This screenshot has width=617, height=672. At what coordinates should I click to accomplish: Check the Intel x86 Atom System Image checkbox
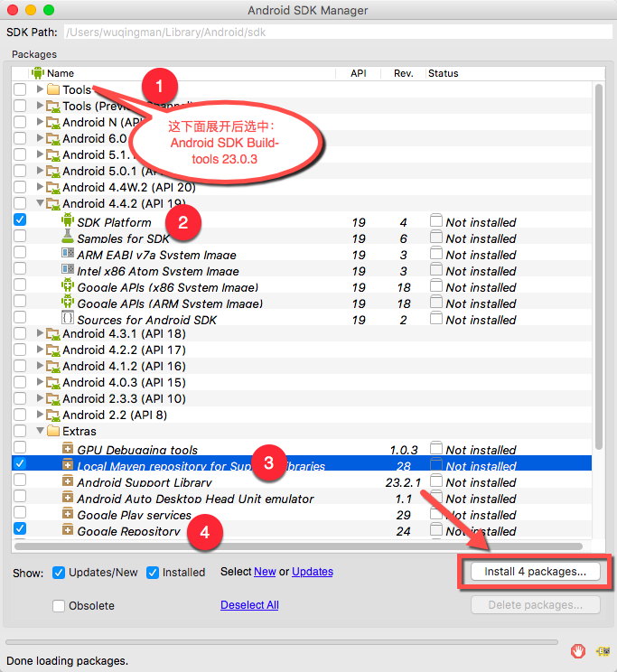pyautogui.click(x=20, y=268)
